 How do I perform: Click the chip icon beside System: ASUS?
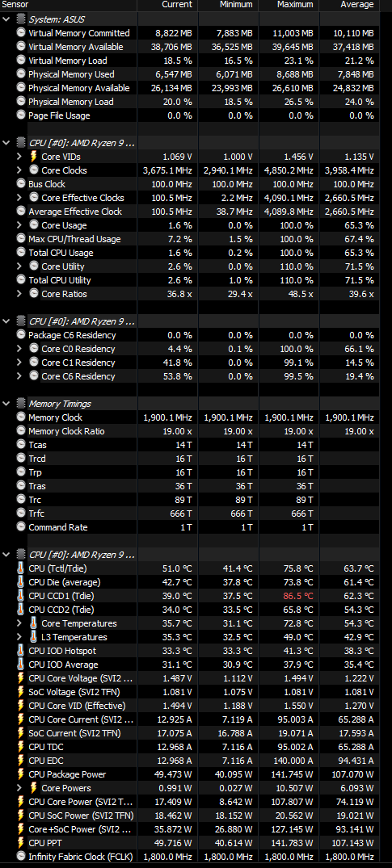pyautogui.click(x=20, y=19)
